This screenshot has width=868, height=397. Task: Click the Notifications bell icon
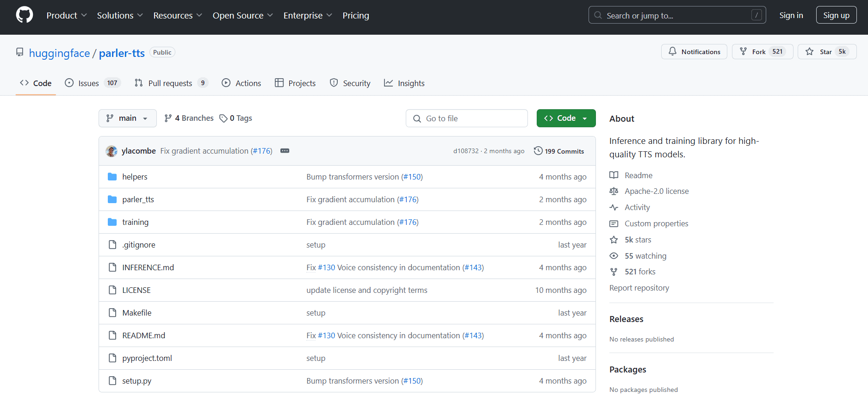pyautogui.click(x=672, y=51)
